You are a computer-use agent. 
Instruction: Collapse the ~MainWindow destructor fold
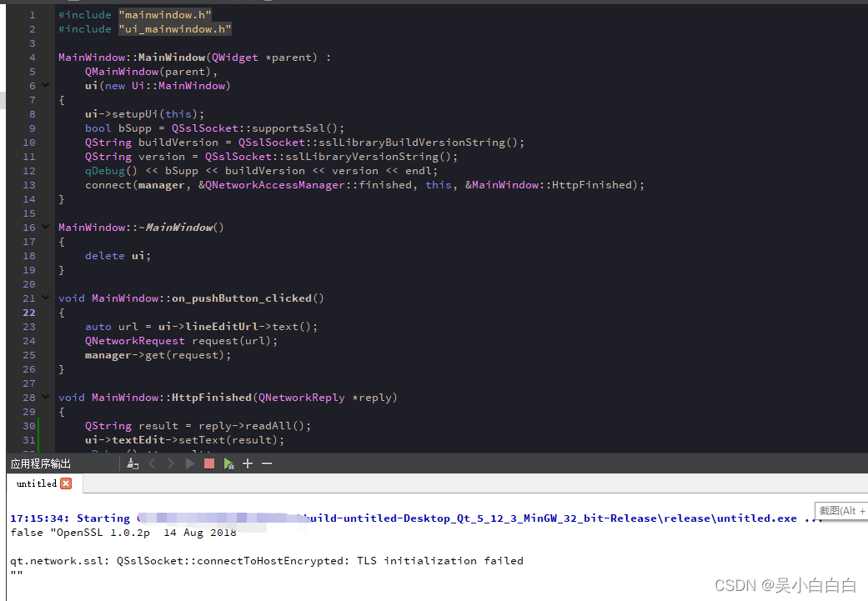tap(45, 227)
